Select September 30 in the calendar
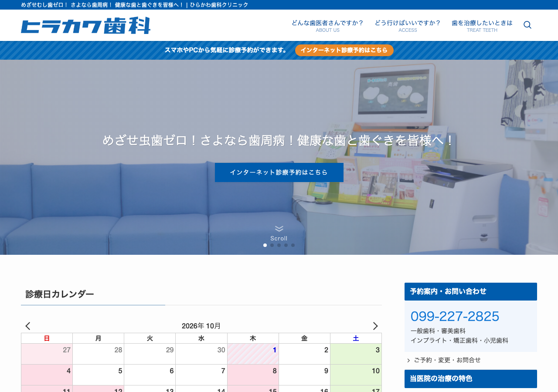558x392 pixels. (x=201, y=354)
